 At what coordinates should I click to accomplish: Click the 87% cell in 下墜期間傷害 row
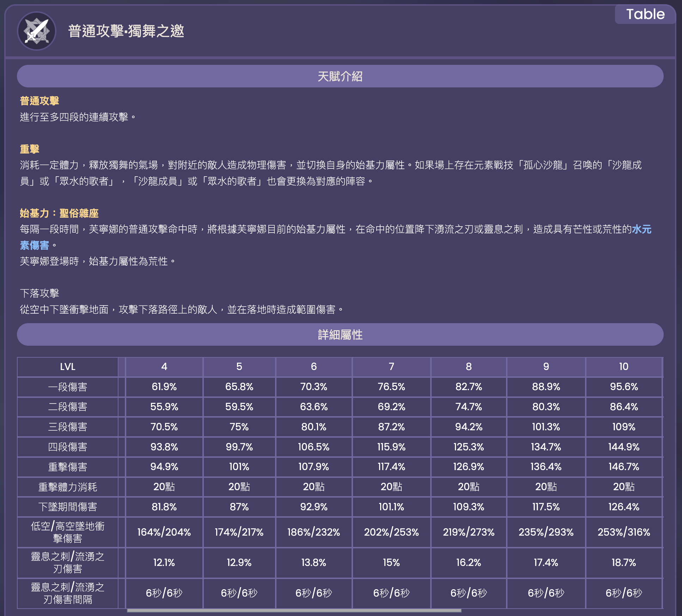[239, 507]
